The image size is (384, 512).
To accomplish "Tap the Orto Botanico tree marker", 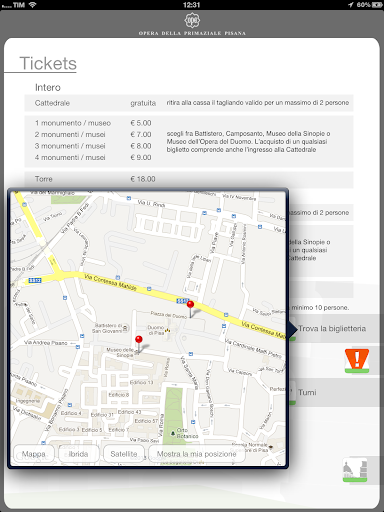I will pos(173,433).
